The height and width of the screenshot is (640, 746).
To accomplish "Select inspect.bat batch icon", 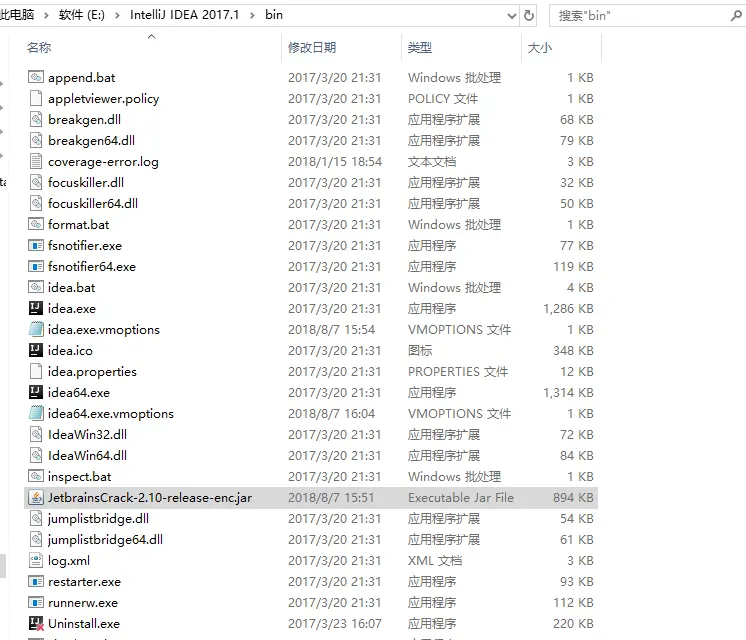I will click(x=36, y=476).
